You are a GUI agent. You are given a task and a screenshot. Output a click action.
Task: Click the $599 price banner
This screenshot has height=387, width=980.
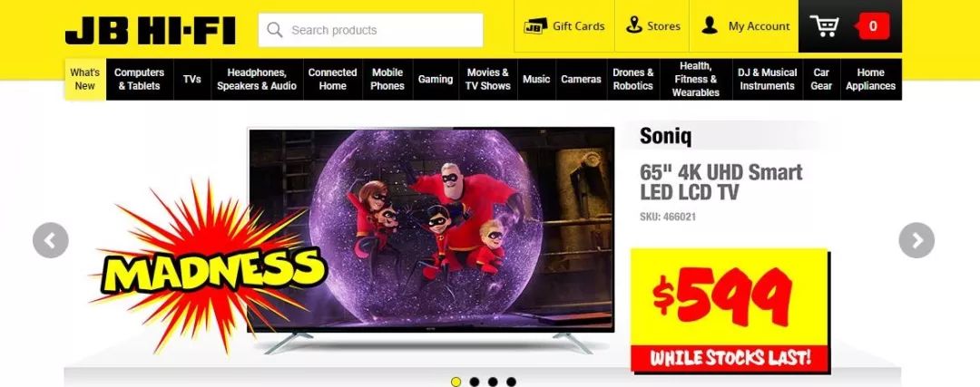(x=730, y=310)
